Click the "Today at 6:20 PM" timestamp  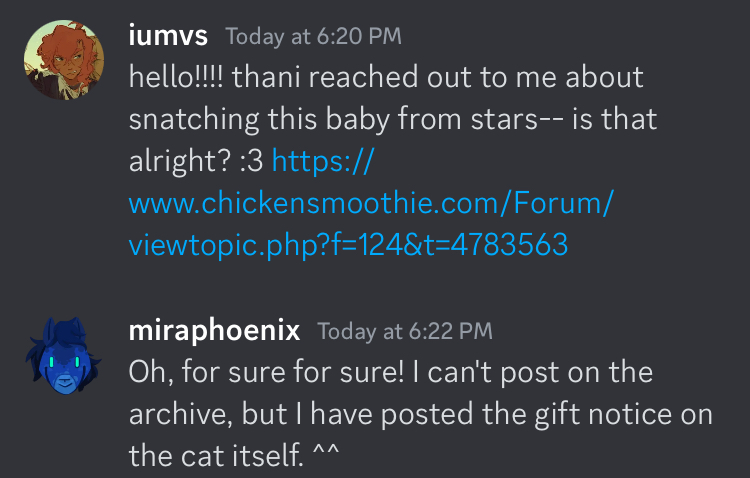coord(313,37)
